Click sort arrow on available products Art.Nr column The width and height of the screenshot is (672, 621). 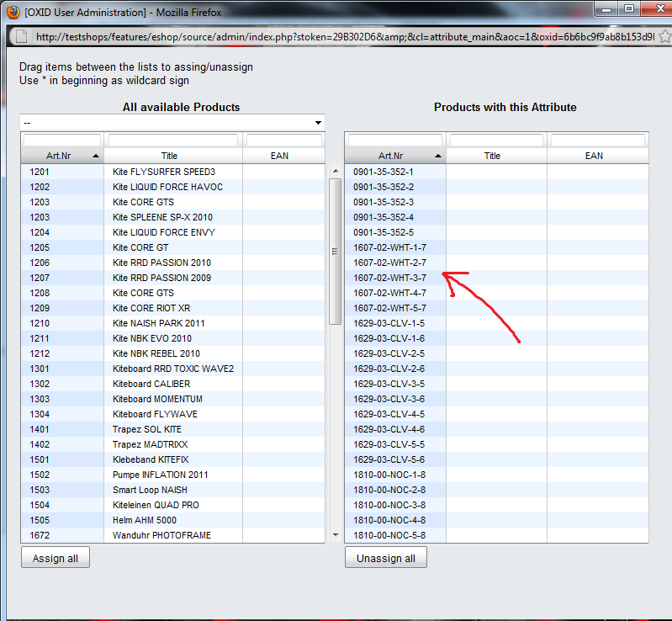pos(95,157)
